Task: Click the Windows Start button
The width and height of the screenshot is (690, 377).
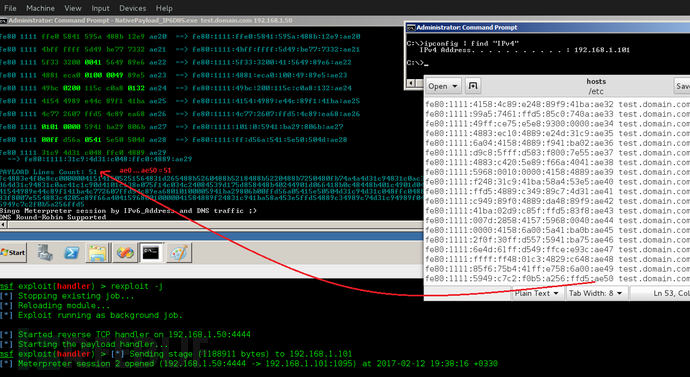Action: [13, 253]
